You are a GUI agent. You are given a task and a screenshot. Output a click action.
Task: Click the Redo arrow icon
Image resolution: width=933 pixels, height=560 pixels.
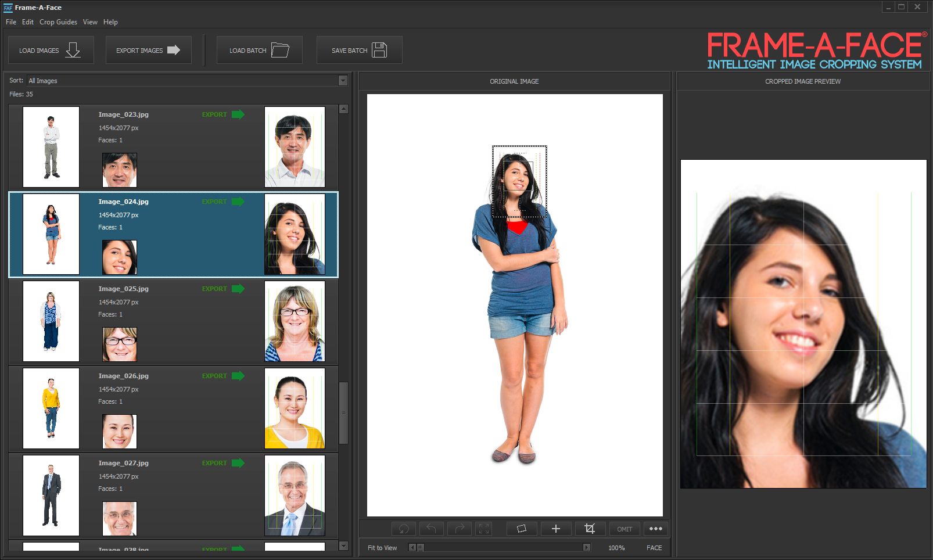coord(460,529)
